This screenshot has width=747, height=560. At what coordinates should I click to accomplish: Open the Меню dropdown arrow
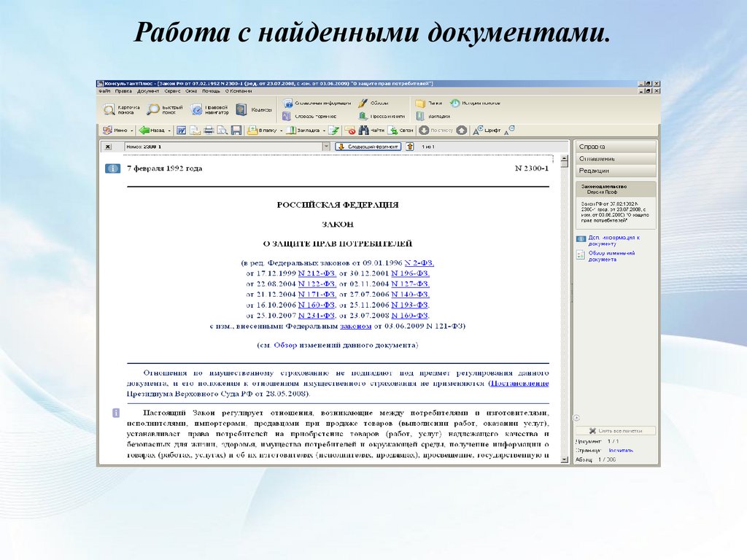[132, 131]
